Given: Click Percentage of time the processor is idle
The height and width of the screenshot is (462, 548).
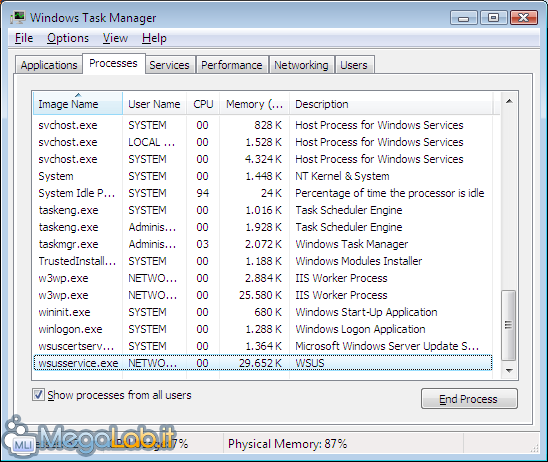Looking at the screenshot, I should pos(390,193).
